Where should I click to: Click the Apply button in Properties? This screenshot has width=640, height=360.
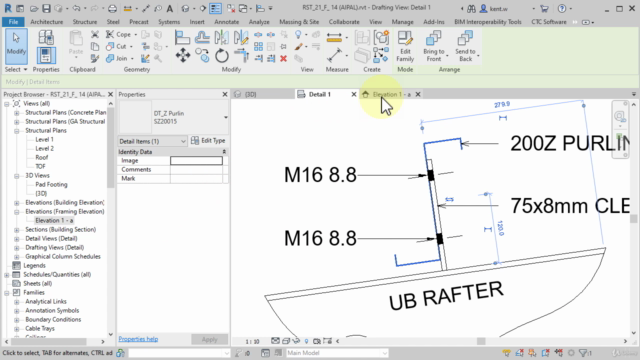(x=209, y=339)
